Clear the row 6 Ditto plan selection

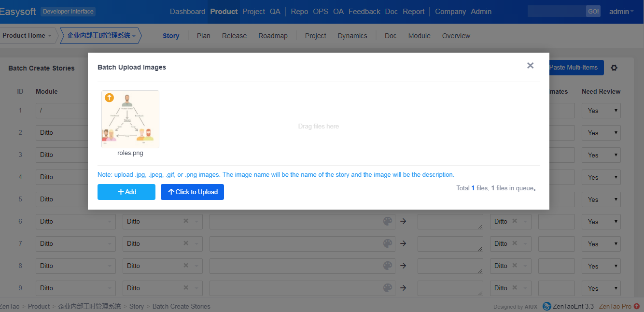pyautogui.click(x=186, y=221)
